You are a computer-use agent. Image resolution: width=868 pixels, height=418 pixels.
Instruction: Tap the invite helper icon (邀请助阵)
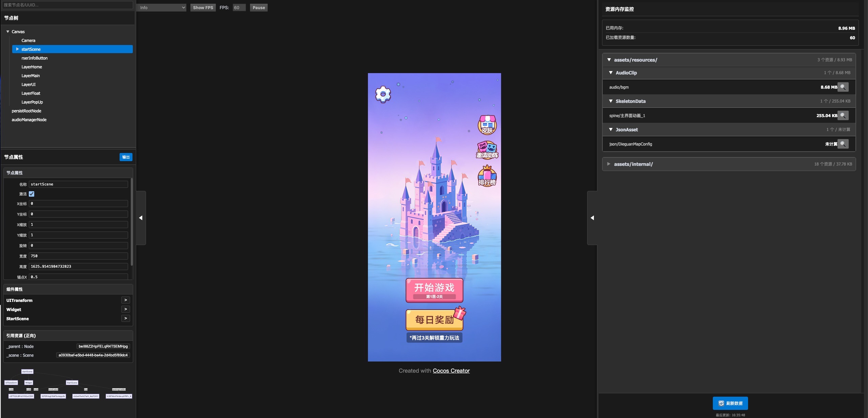pyautogui.click(x=487, y=150)
